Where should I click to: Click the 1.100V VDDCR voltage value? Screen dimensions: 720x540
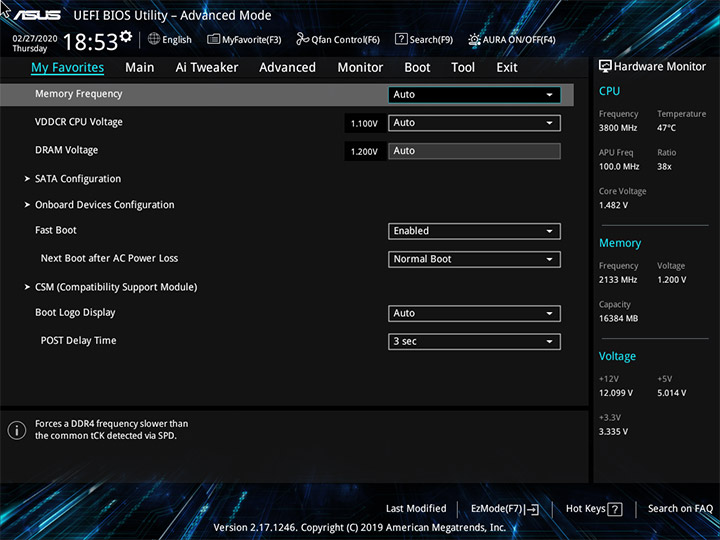tap(364, 124)
